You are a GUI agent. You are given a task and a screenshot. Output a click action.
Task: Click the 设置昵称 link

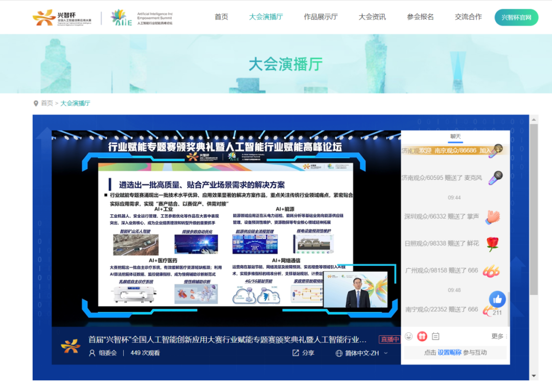pyautogui.click(x=449, y=353)
